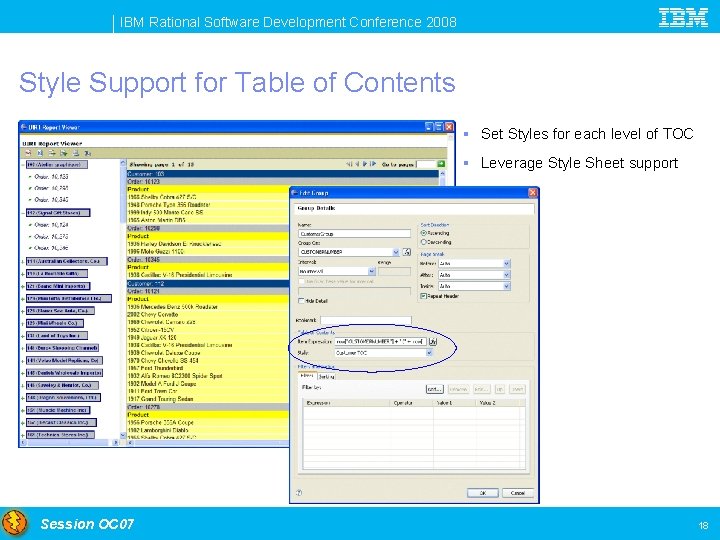Click the print report icon in viewer toolbar
The height and width of the screenshot is (540, 720).
click(76, 153)
